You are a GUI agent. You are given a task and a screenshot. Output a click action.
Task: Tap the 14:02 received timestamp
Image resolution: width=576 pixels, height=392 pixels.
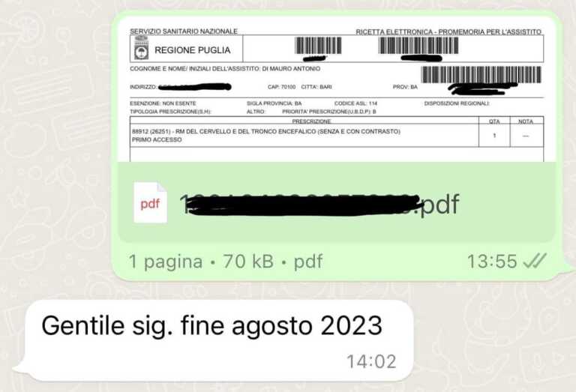tap(371, 361)
